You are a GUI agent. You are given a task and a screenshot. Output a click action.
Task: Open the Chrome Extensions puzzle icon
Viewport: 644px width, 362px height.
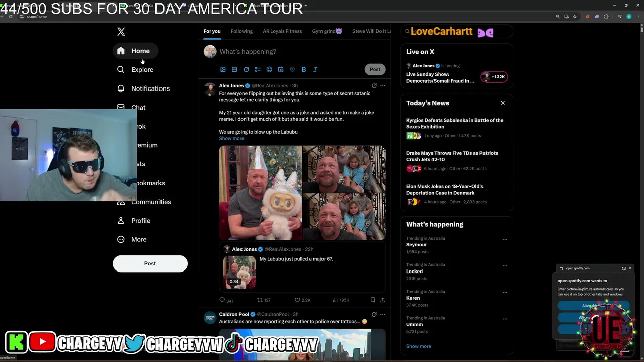[606, 17]
